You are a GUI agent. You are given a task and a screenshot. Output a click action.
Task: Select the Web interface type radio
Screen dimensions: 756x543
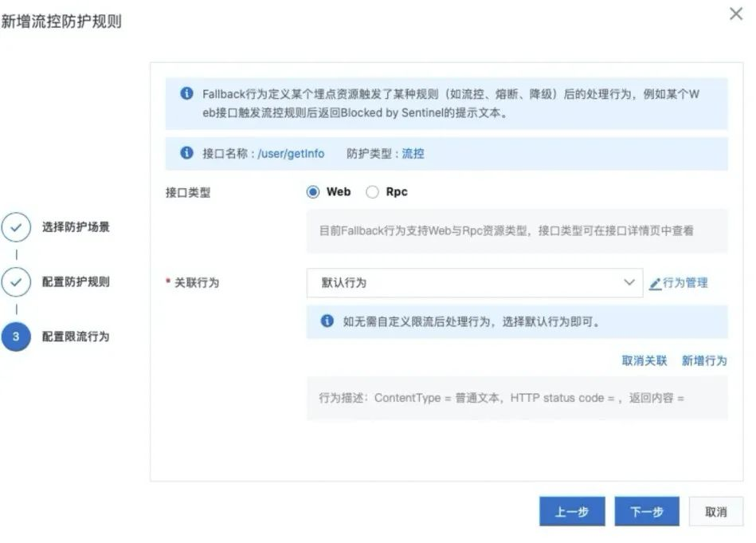coord(313,192)
